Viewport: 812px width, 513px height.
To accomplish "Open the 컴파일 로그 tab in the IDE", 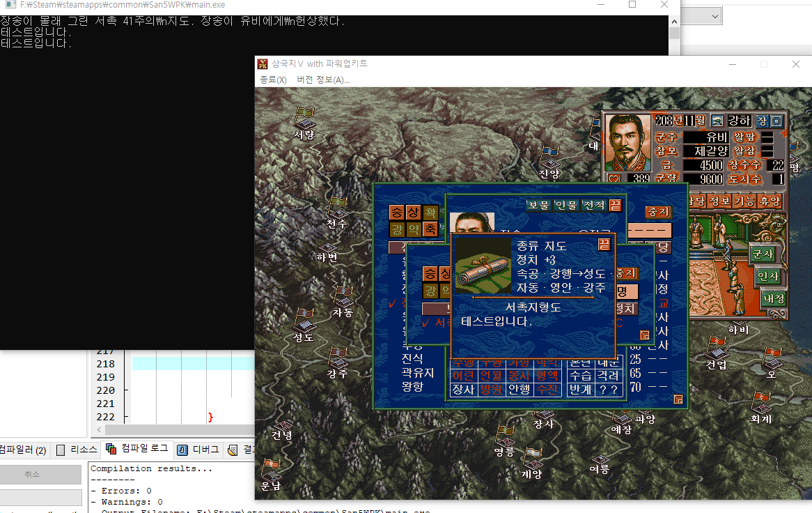I will pos(137,449).
